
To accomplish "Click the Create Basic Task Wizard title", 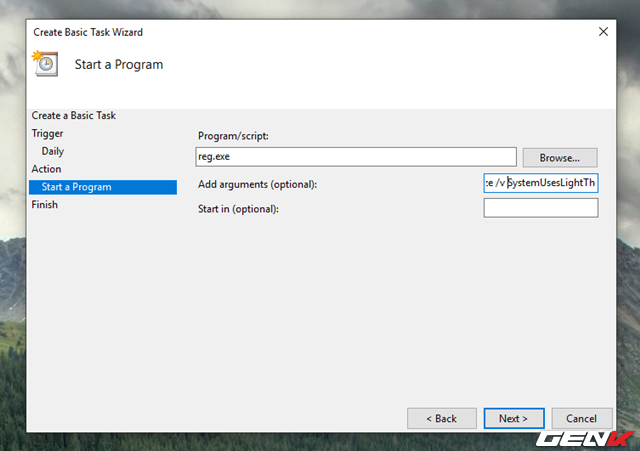I will (88, 32).
